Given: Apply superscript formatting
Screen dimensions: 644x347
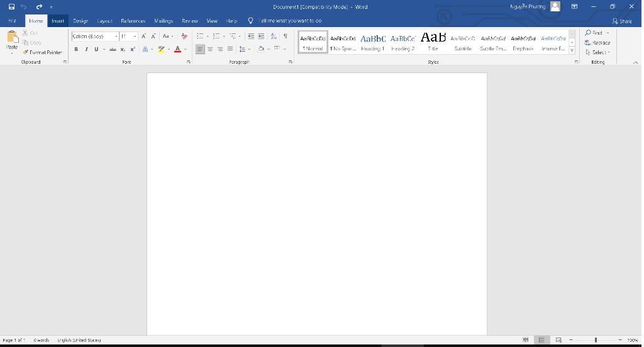Looking at the screenshot, I should tap(132, 49).
